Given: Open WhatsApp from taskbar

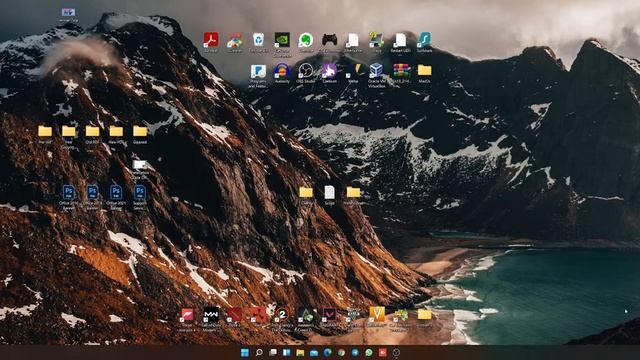Looking at the screenshot, I should pos(369,353).
